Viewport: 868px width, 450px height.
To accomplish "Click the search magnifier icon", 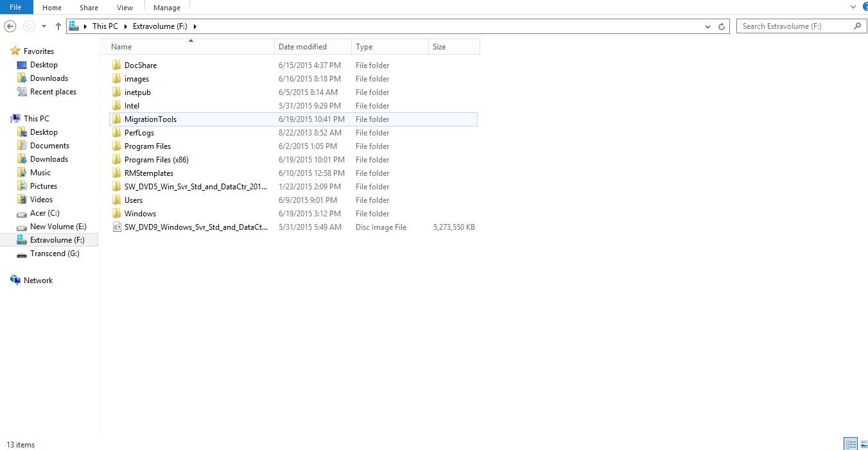I will point(857,26).
